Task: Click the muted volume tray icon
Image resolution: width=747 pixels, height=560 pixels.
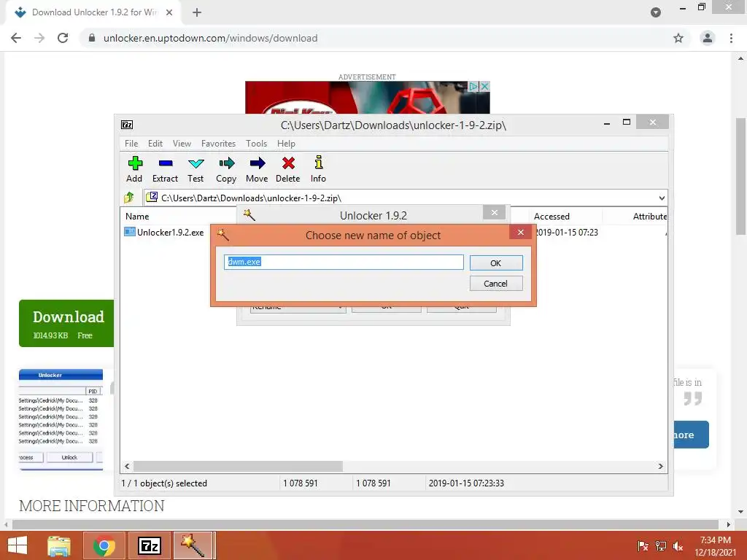Action: 678,546
